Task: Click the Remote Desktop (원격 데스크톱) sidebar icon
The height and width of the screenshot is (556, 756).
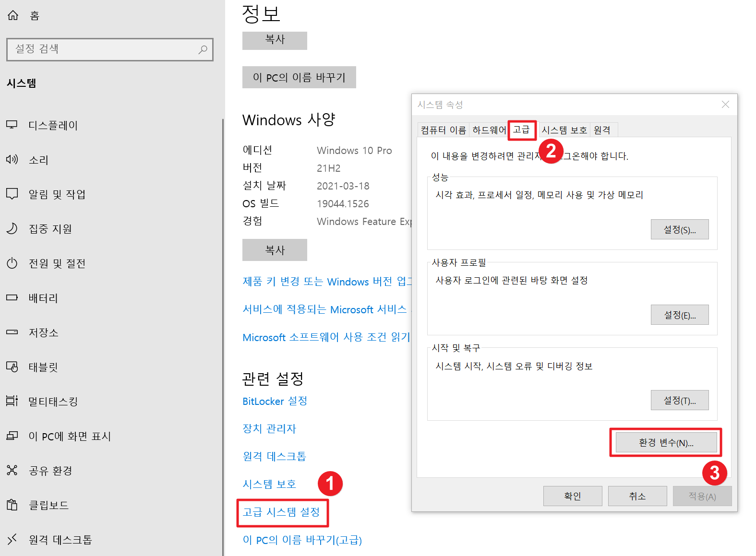Action: point(12,539)
